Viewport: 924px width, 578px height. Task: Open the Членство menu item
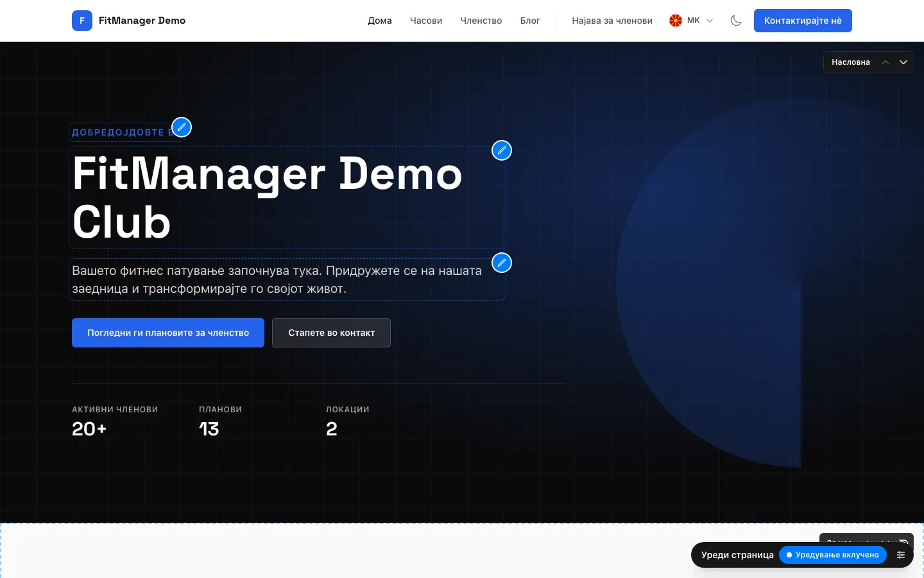tap(481, 21)
